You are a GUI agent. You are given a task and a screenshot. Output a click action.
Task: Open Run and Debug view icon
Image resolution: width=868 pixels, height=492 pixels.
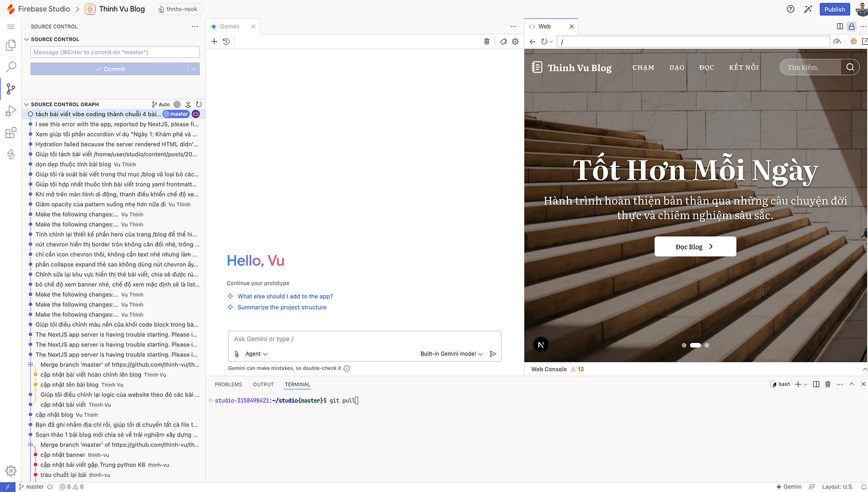click(11, 111)
